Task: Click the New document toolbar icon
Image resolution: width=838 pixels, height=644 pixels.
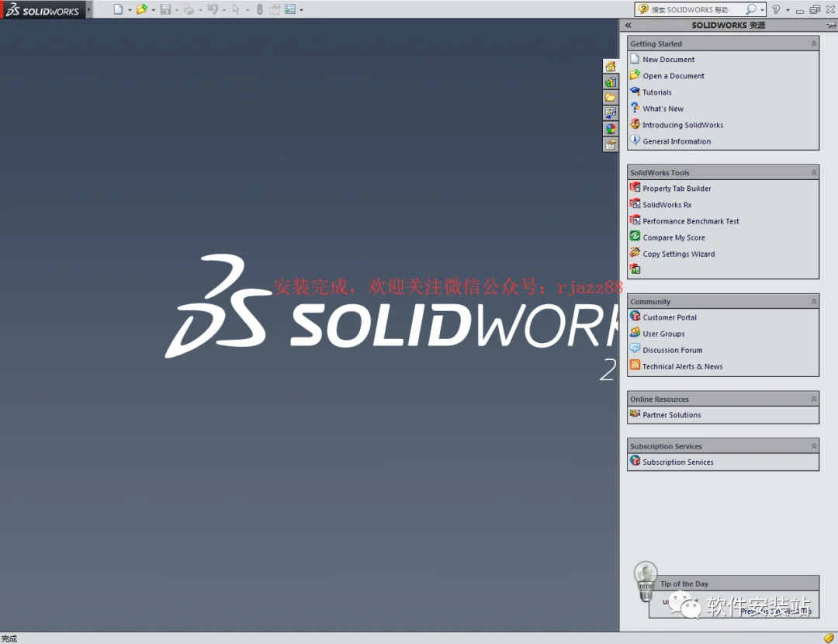Action: tap(118, 9)
